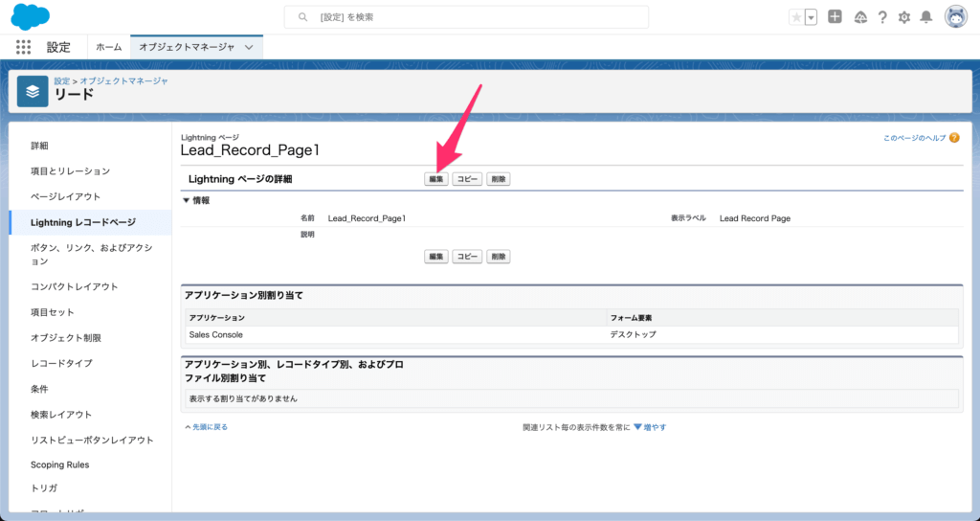Open the favorites list dropdown arrow
The image size is (980, 521).
tap(812, 17)
